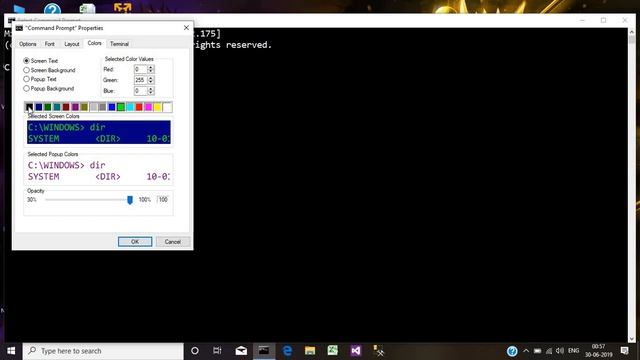Click the Blue color value field
Screen dimensions: 640x360
point(140,91)
